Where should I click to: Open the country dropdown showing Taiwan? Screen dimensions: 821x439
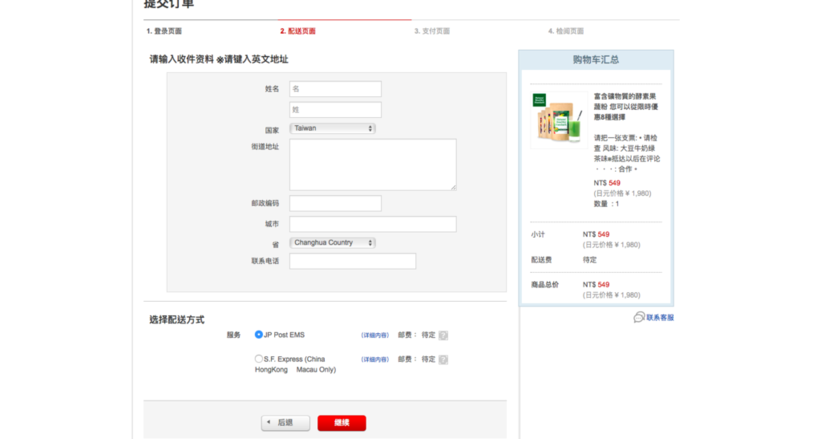[x=332, y=128]
